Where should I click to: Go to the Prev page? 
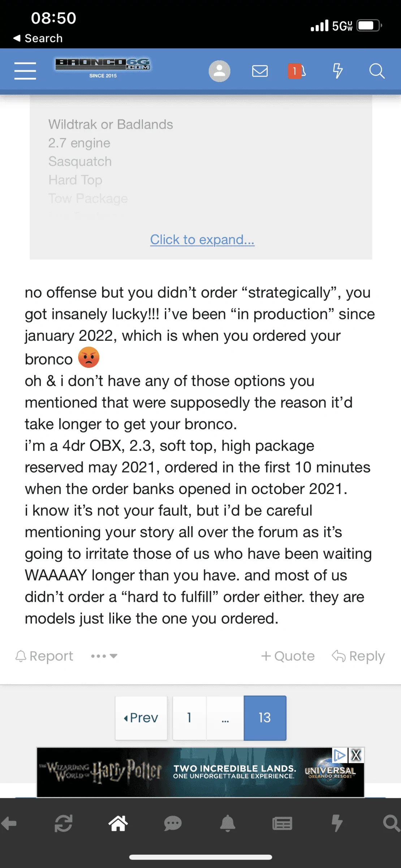pos(141,718)
